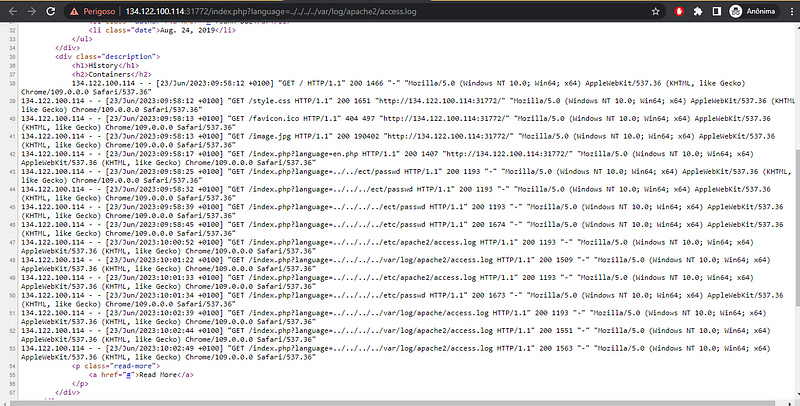Open the Anônima incognito profile button
This screenshot has width=800, height=406.
[753, 11]
